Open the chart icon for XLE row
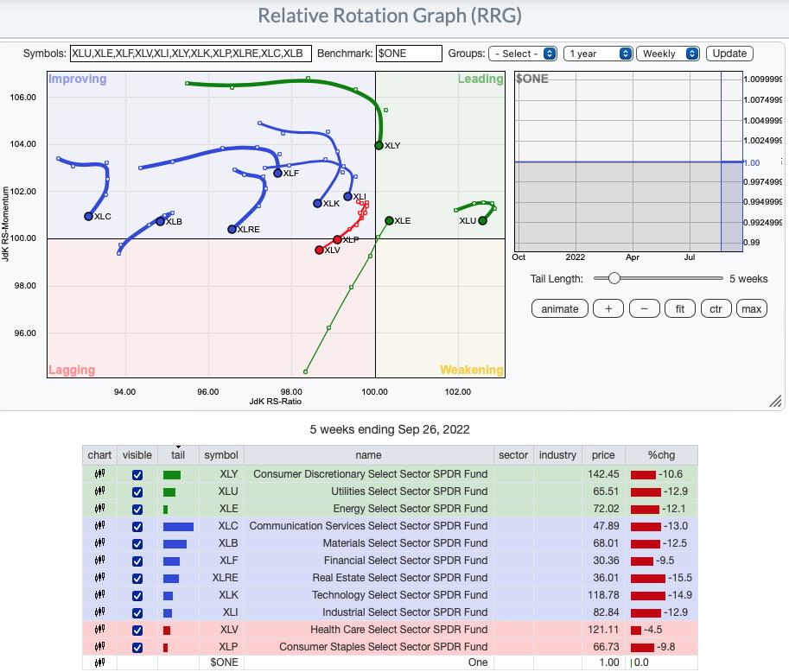789x672 pixels. click(99, 508)
